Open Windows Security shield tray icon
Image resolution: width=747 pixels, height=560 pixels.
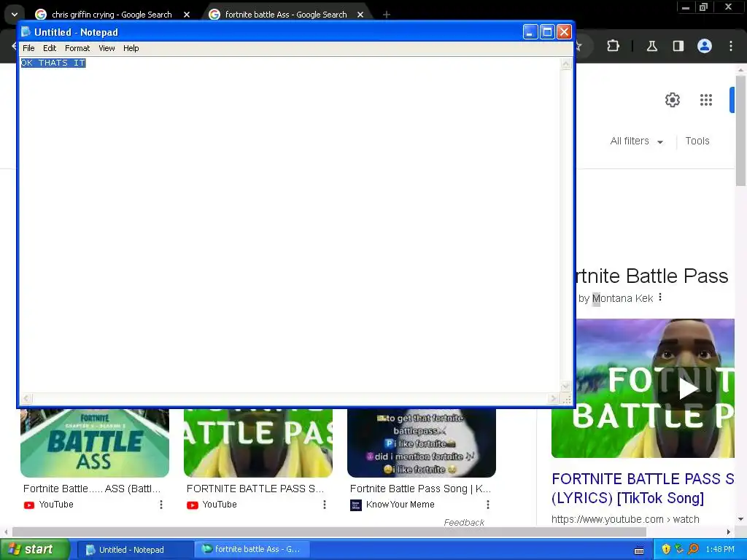(x=665, y=550)
